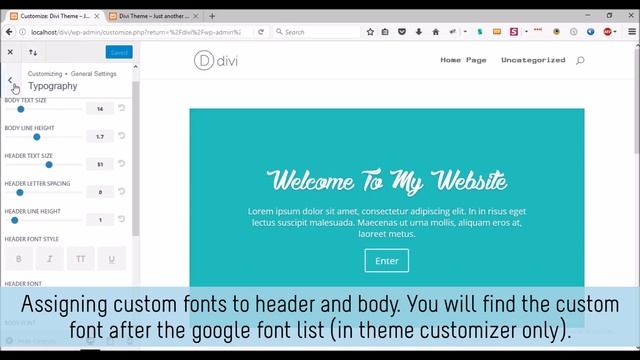Switch to the Customize: Divi Theme tab

click(x=54, y=16)
